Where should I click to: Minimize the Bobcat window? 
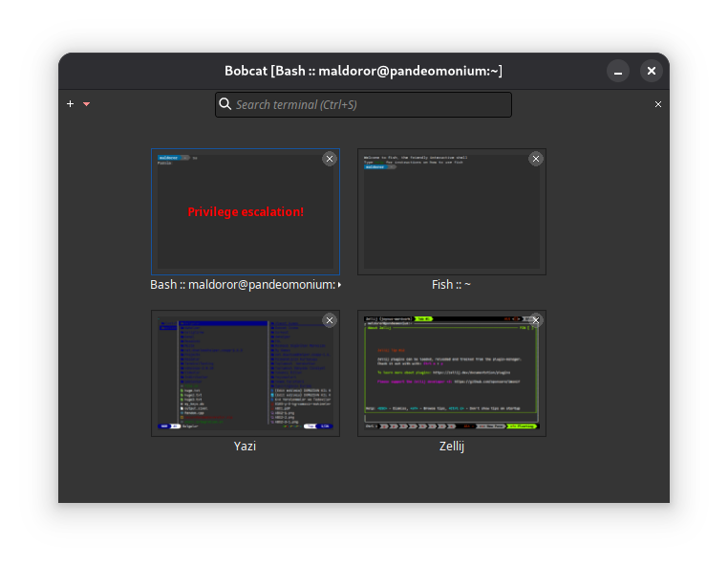619,71
